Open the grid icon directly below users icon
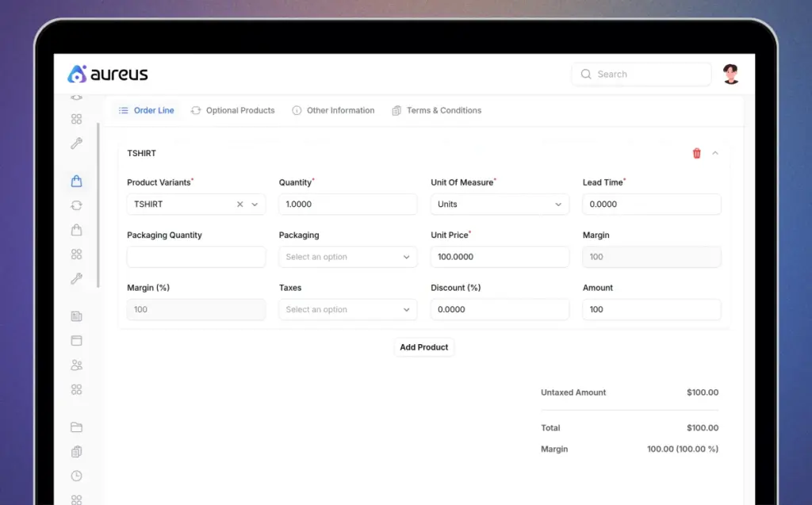 coord(77,389)
